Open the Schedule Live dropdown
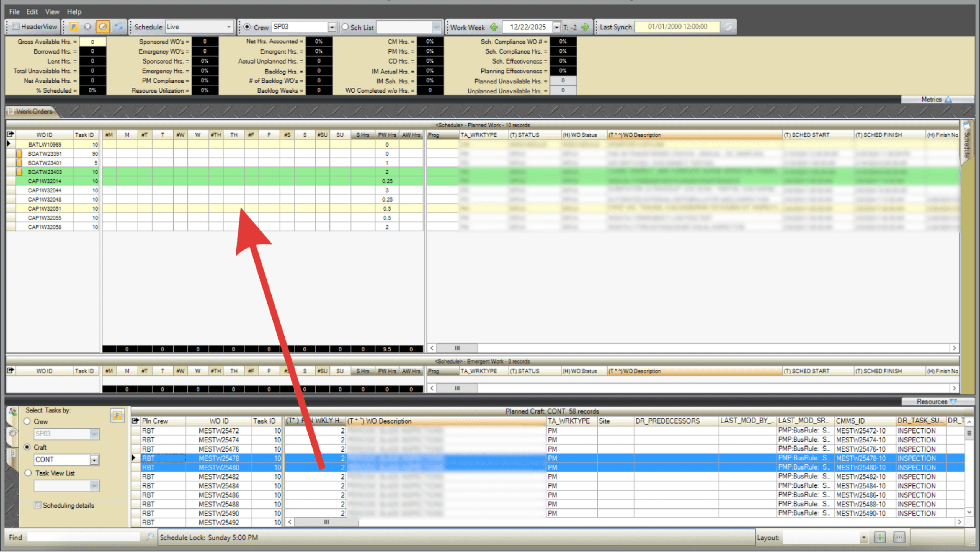Image resolution: width=980 pixels, height=552 pixels. 229,27
